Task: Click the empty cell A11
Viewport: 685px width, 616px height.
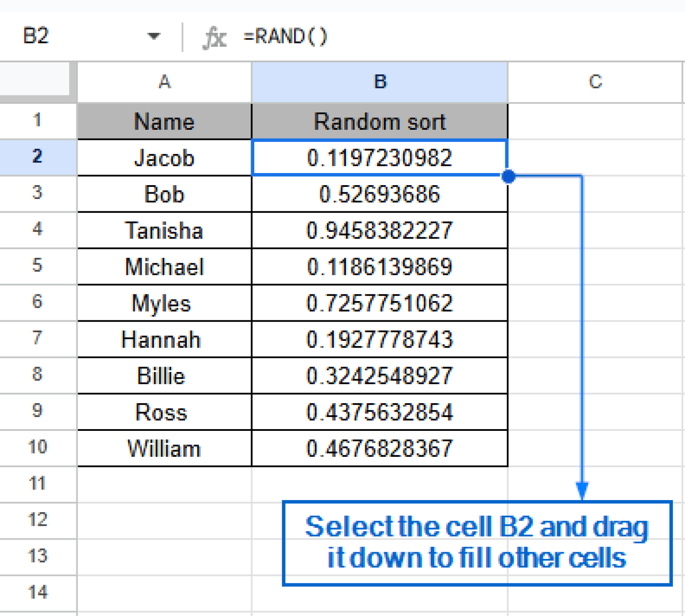Action: point(164,484)
